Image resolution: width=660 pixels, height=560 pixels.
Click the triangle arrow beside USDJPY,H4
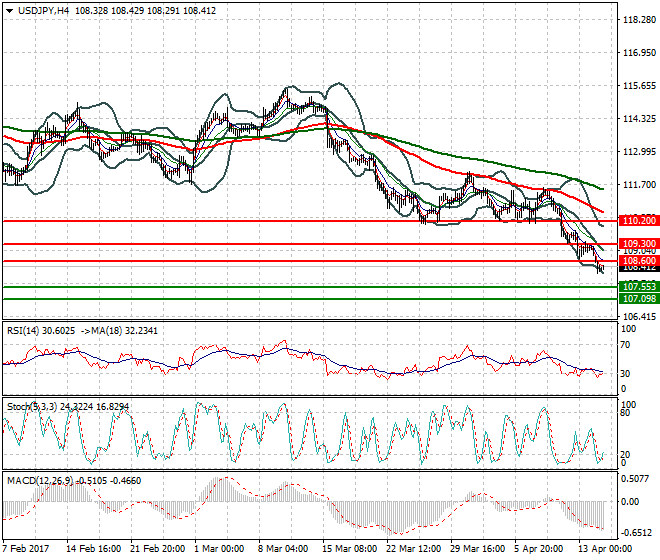(10, 10)
